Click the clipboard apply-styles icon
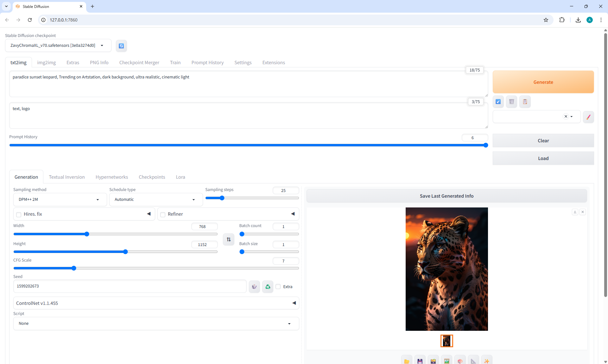Screen dimensions: 608x364 pyautogui.click(x=525, y=102)
